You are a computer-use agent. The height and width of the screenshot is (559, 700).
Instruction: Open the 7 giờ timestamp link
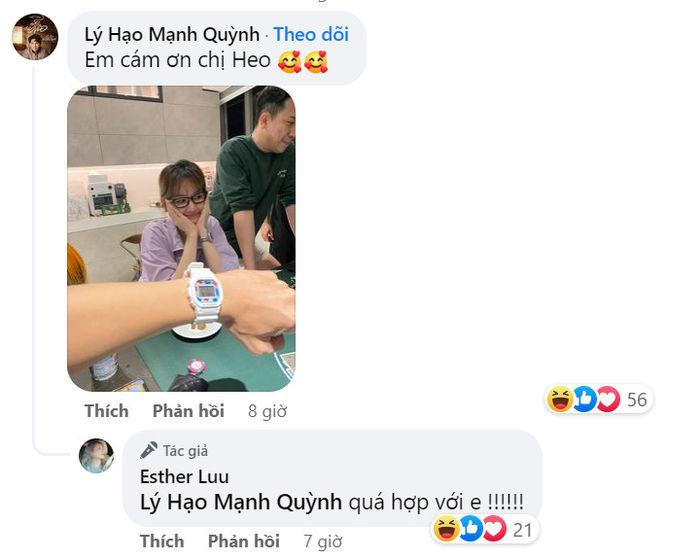click(323, 542)
